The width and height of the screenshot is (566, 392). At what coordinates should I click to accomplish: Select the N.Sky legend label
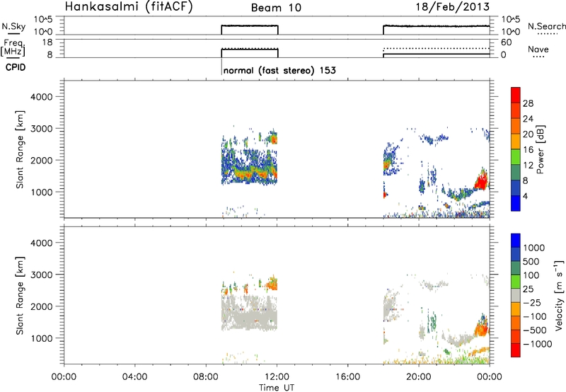pyautogui.click(x=13, y=26)
